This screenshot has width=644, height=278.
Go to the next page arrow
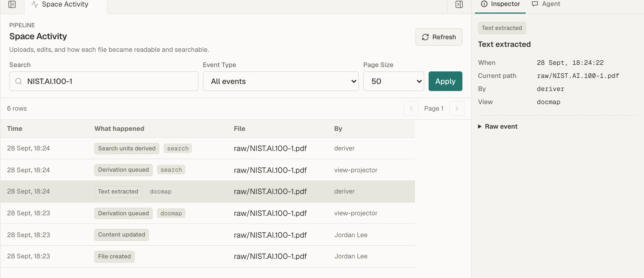pos(457,108)
